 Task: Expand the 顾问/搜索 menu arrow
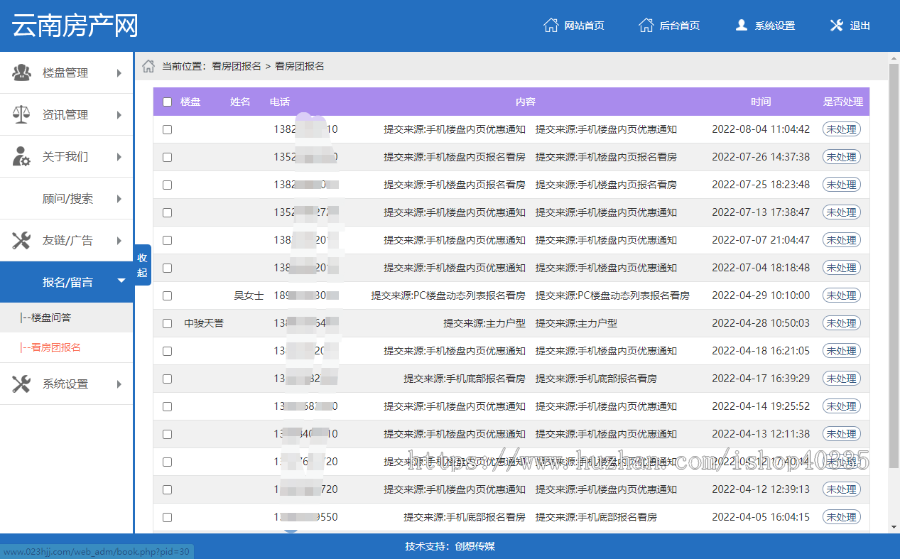[x=119, y=199]
